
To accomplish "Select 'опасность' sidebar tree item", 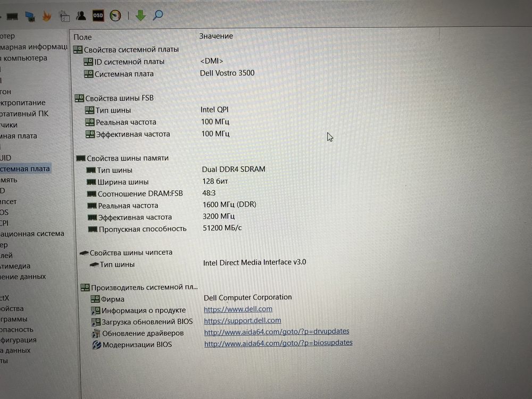I will coord(16,329).
